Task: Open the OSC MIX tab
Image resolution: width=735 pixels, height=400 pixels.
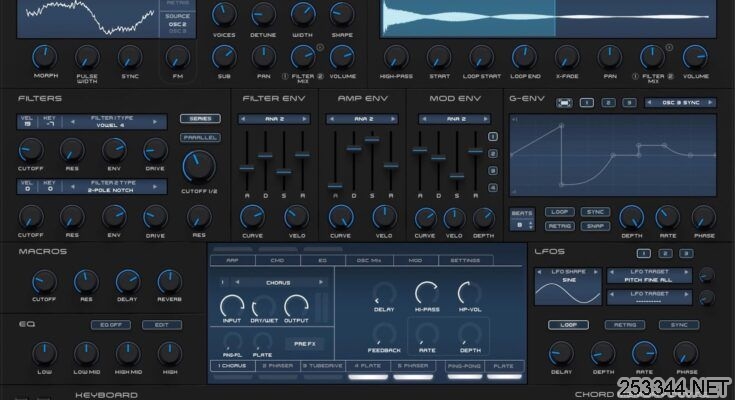Action: pos(369,260)
